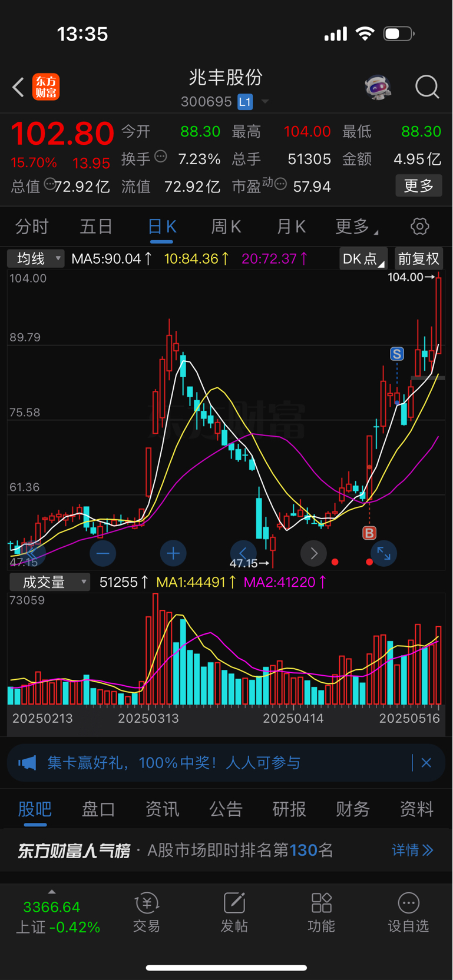Select the 日K chart tab

click(162, 227)
